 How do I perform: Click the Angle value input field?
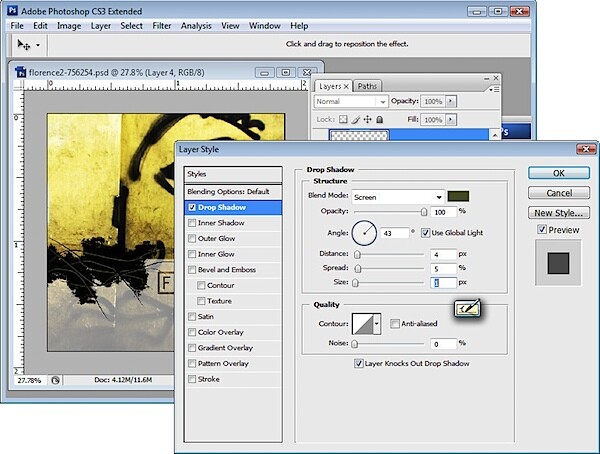[395, 233]
